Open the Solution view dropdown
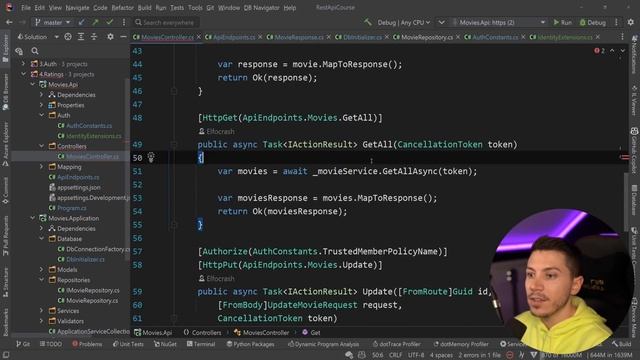 [x=38, y=37]
